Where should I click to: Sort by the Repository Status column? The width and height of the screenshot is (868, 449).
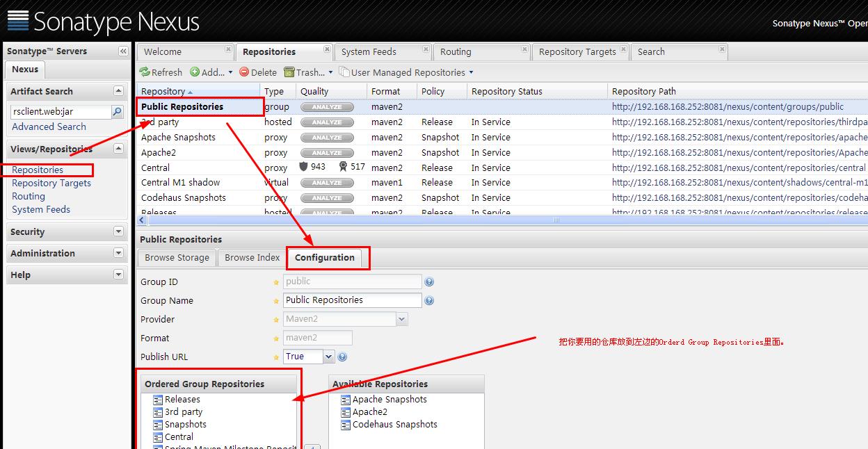(537, 91)
